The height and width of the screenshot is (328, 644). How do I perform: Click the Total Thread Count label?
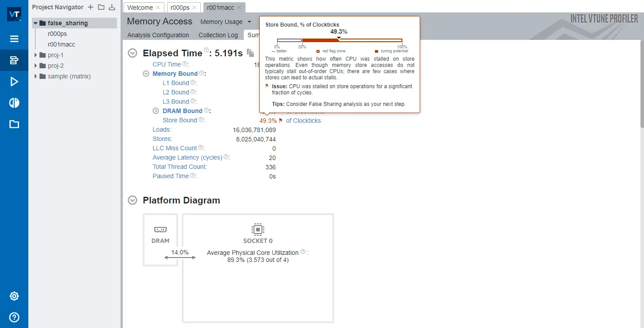[179, 167]
